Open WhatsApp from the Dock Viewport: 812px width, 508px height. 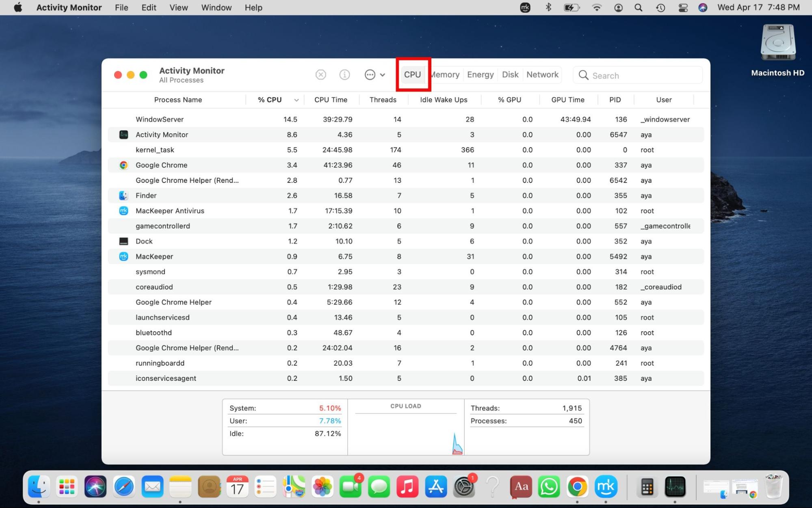coord(549,486)
